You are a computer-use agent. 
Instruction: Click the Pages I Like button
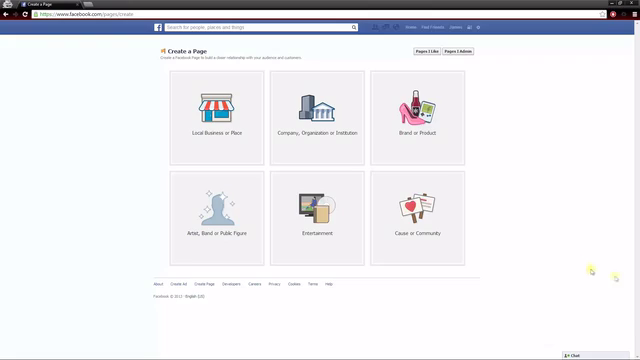427,51
